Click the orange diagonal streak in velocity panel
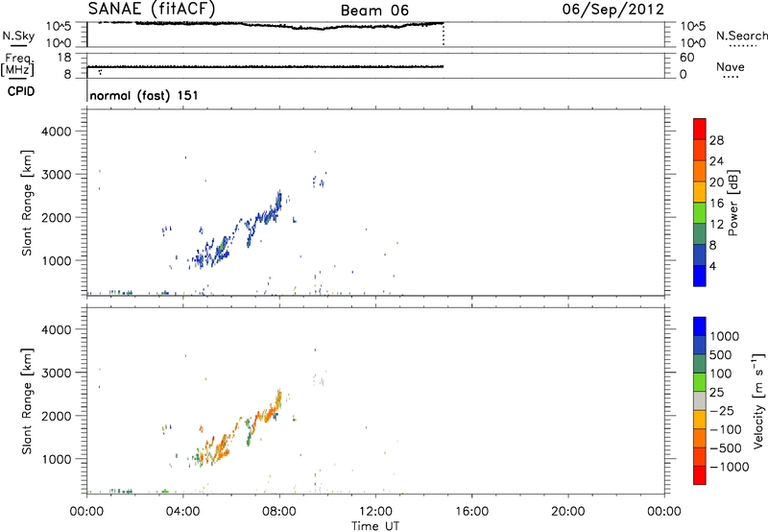This screenshot has height=532, width=768. pyautogui.click(x=237, y=428)
